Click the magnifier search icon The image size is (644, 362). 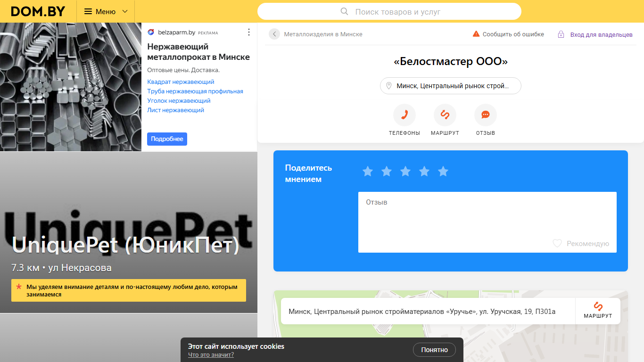(344, 11)
